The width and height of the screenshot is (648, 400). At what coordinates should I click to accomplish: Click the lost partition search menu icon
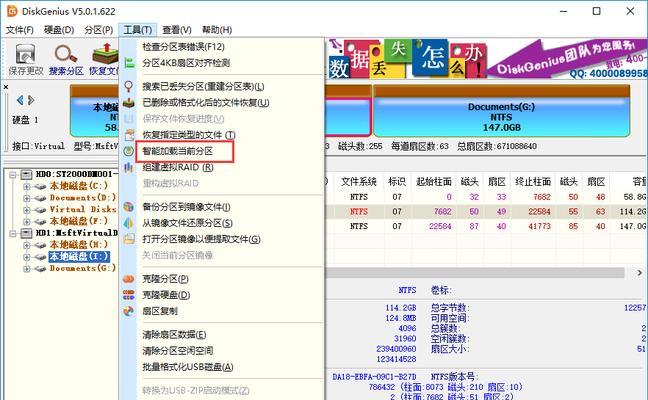(x=129, y=86)
